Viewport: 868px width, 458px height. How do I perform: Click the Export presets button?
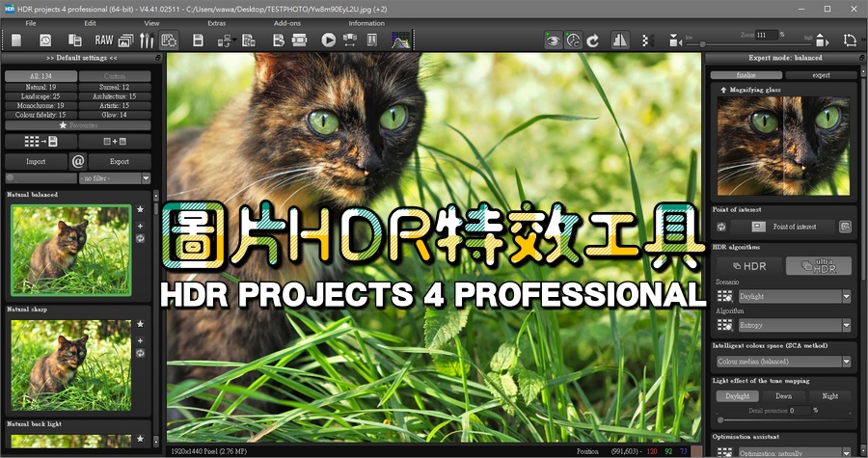[120, 162]
